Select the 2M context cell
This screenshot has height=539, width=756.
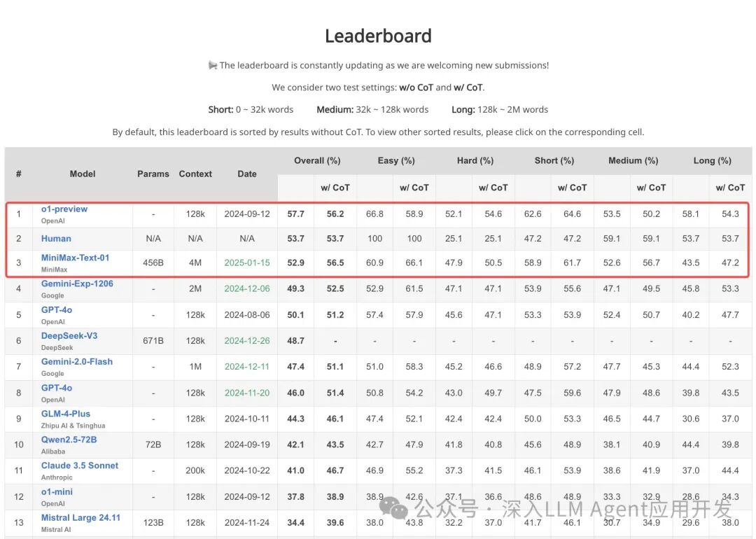tap(195, 289)
